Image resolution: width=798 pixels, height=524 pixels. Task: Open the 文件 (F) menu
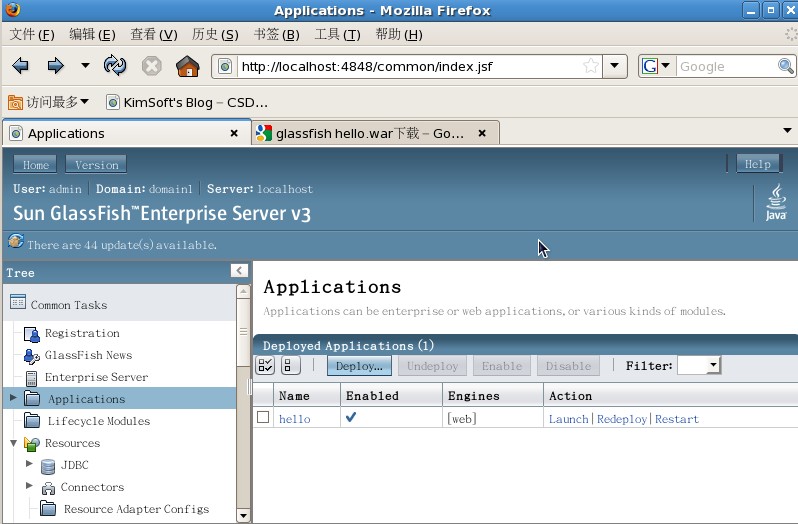click(32, 35)
